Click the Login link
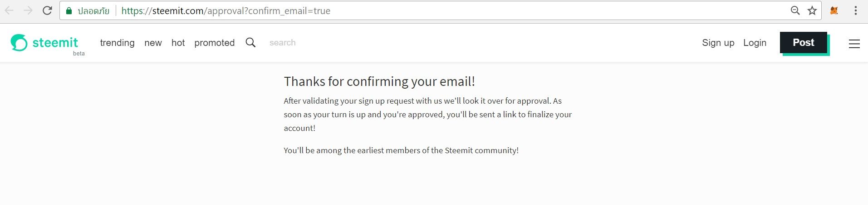868x205 pixels. pos(755,43)
